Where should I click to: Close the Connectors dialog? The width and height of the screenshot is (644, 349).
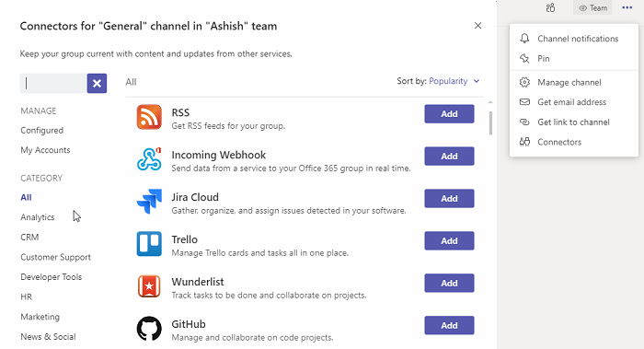coord(477,26)
